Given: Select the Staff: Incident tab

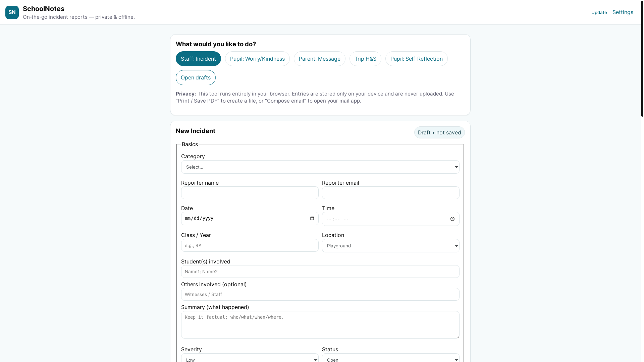Looking at the screenshot, I should point(198,59).
